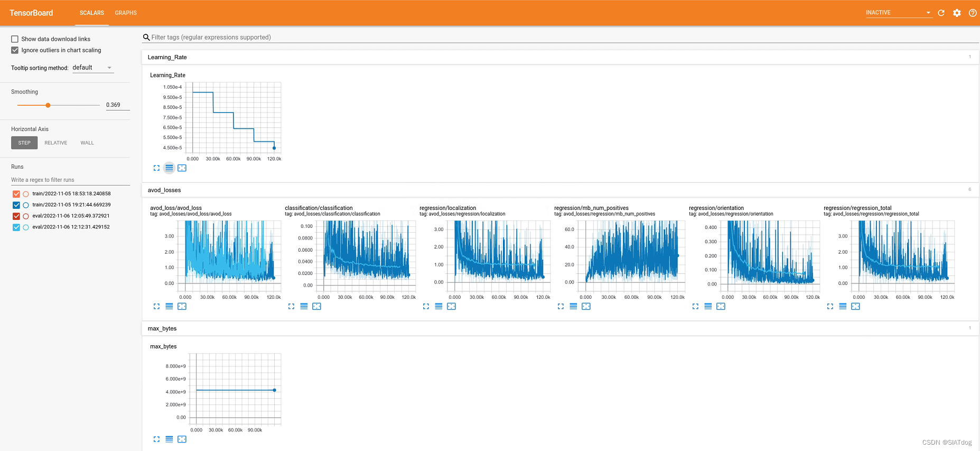Toggle log scale on regression/orientation chart
The height and width of the screenshot is (451, 980).
point(708,307)
